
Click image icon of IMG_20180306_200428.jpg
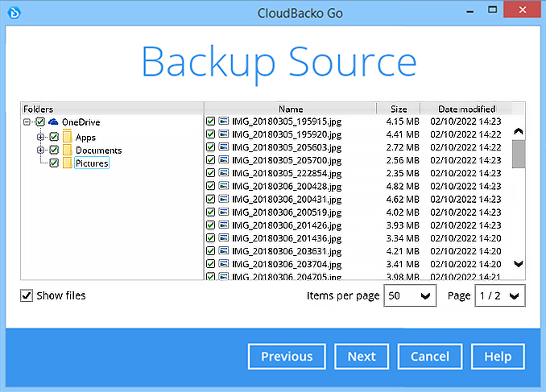coord(224,186)
